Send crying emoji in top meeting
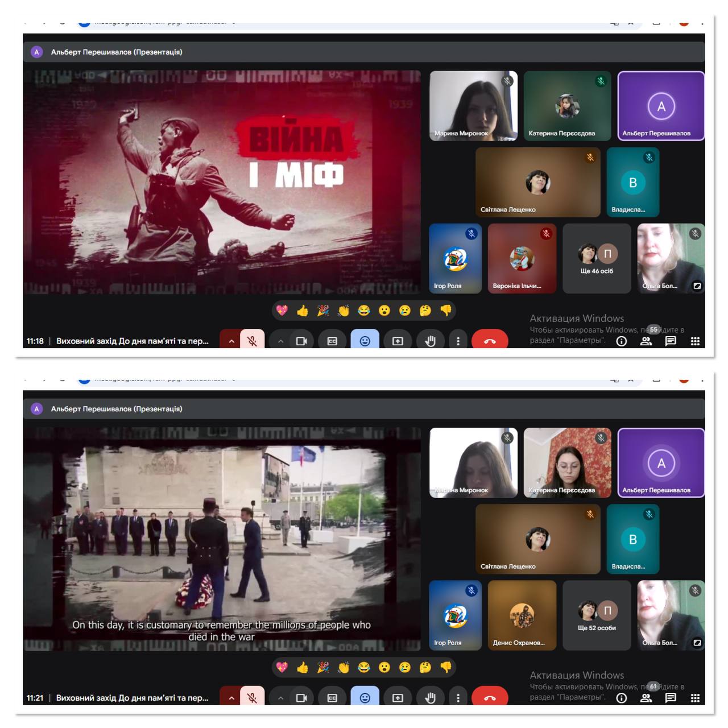728x728 pixels. click(x=405, y=311)
